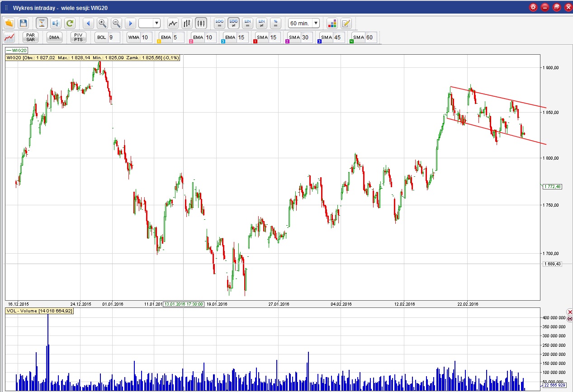Toggle the sound speaker button
The image size is (573, 392).
56,23
